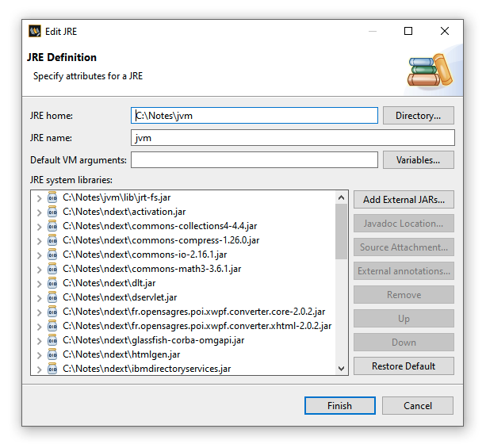Select the xwpf.converter.xhtml-2.0.2.jar library
This screenshot has height=448, width=486.
(x=197, y=326)
